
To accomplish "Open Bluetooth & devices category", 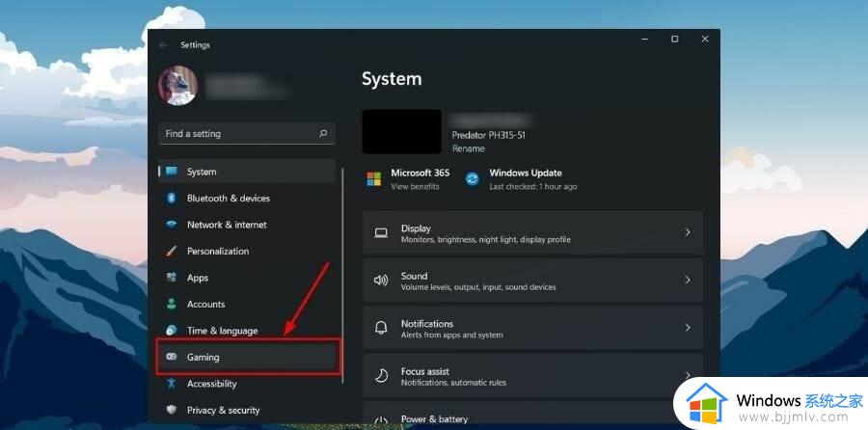I will [x=247, y=198].
